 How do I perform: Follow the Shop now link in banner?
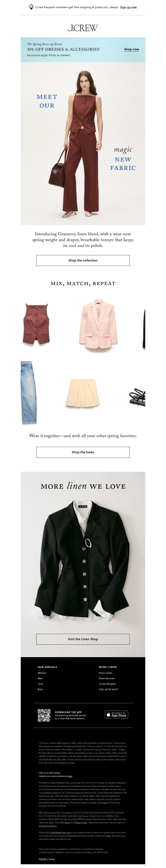point(131,49)
